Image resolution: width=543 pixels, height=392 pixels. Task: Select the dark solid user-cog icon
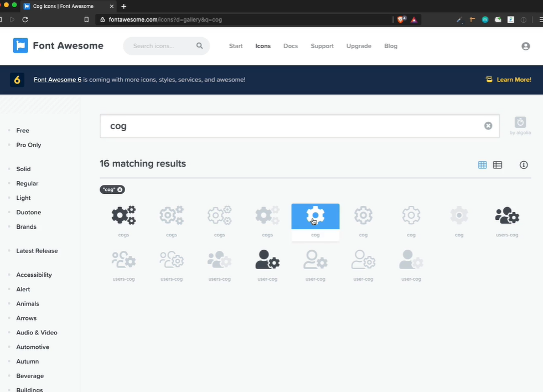click(267, 259)
